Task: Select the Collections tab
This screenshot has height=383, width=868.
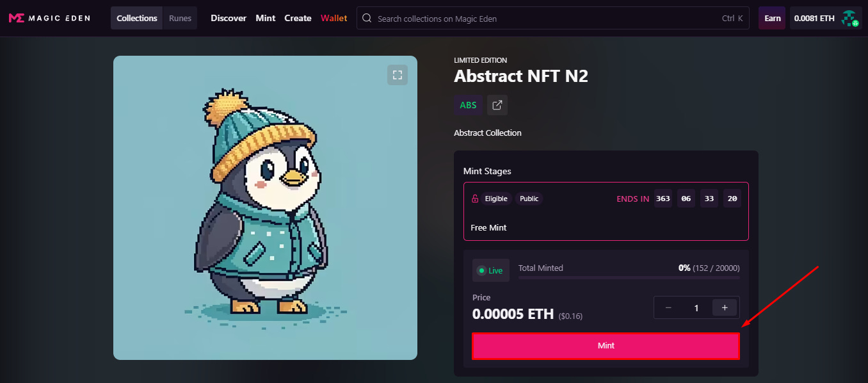Action: [136, 17]
